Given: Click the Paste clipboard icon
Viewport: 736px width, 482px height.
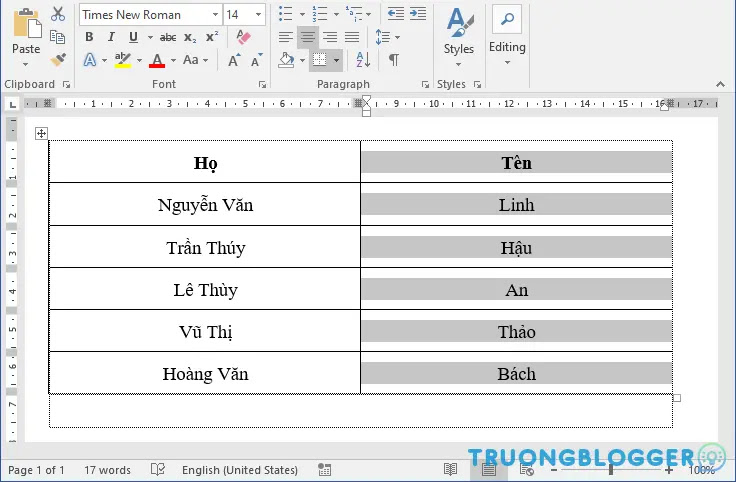Looking at the screenshot, I should [x=27, y=23].
